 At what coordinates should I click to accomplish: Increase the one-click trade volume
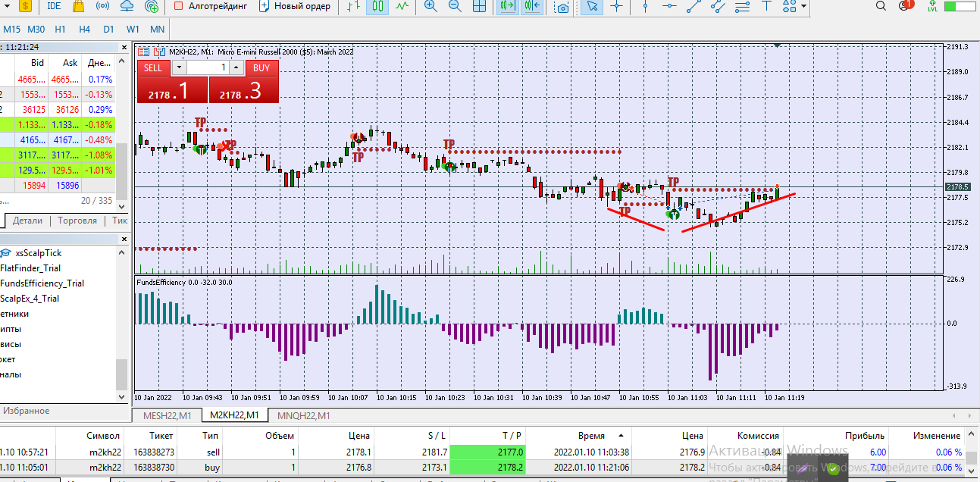point(236,67)
